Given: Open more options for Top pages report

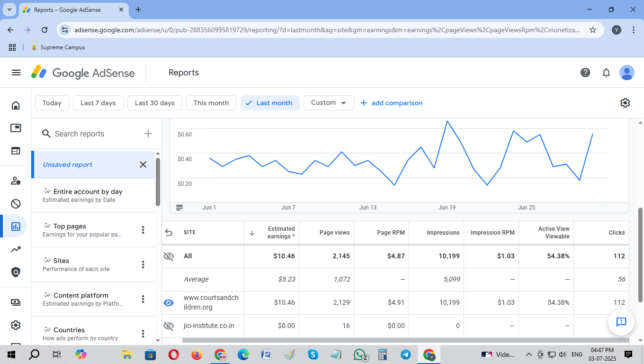Looking at the screenshot, I should tap(143, 230).
